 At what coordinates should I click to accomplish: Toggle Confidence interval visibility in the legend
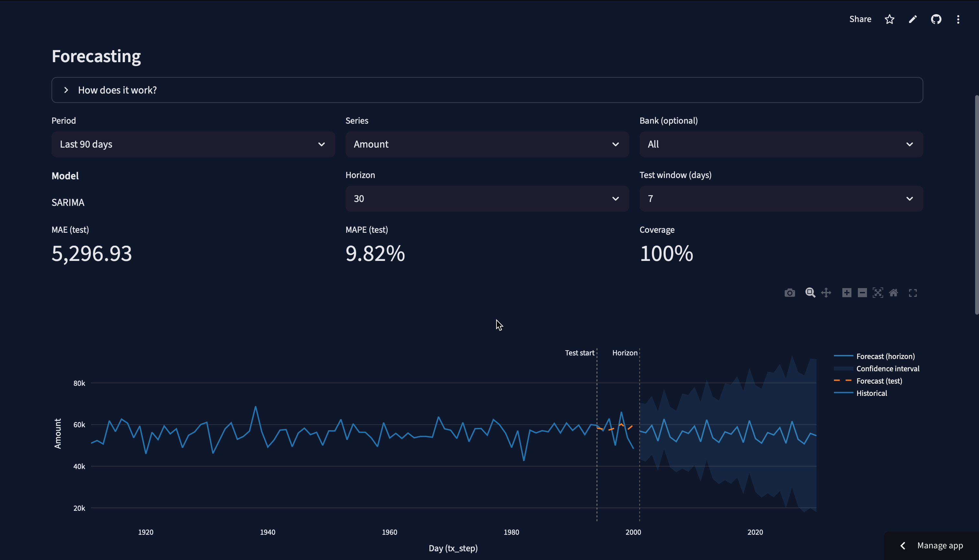(x=887, y=369)
